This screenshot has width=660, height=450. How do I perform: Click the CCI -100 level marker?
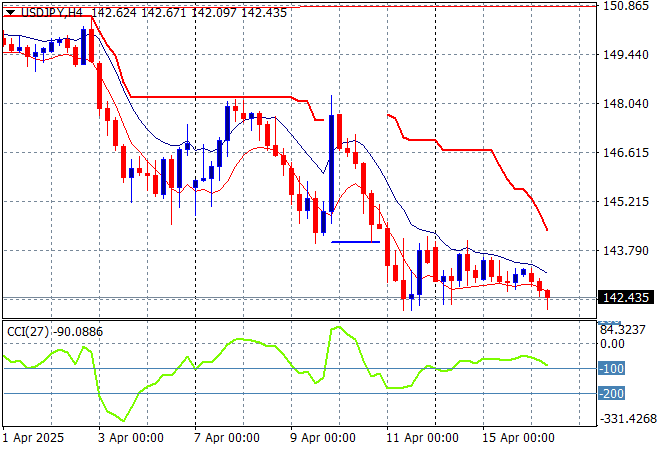pos(611,369)
